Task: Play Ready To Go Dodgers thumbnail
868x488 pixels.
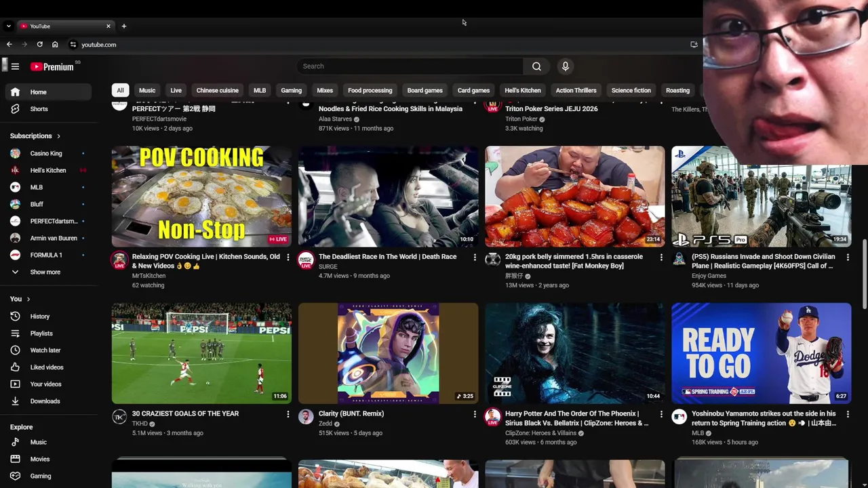Action: [x=762, y=353]
